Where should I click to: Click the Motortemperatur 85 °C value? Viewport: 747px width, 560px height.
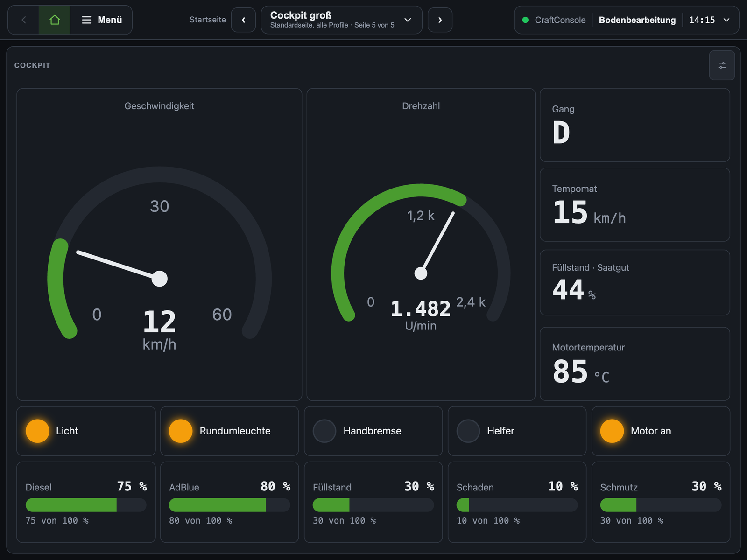click(581, 372)
